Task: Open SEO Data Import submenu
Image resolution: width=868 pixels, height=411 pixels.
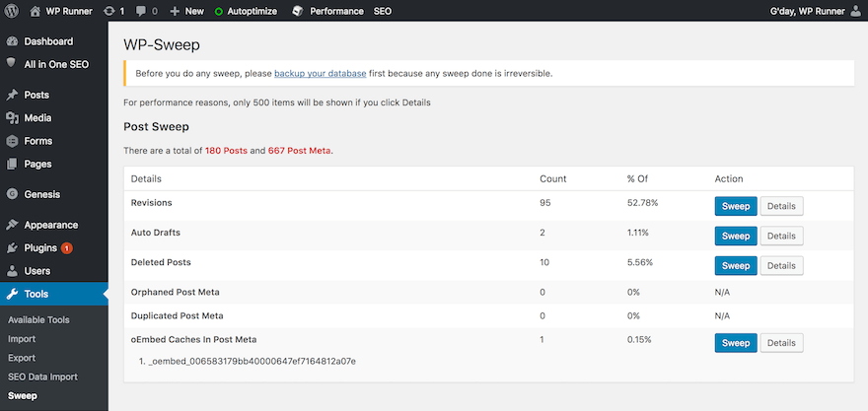Action: click(x=42, y=377)
